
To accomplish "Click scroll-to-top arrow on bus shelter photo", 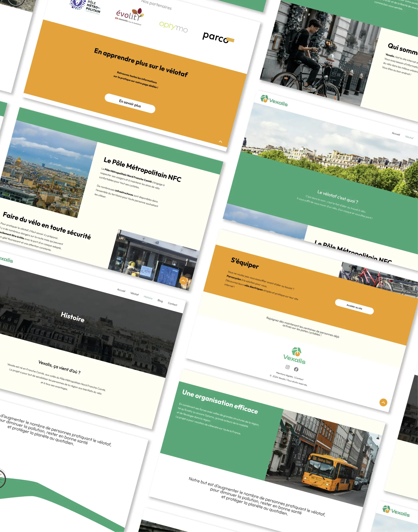I will click(183, 281).
